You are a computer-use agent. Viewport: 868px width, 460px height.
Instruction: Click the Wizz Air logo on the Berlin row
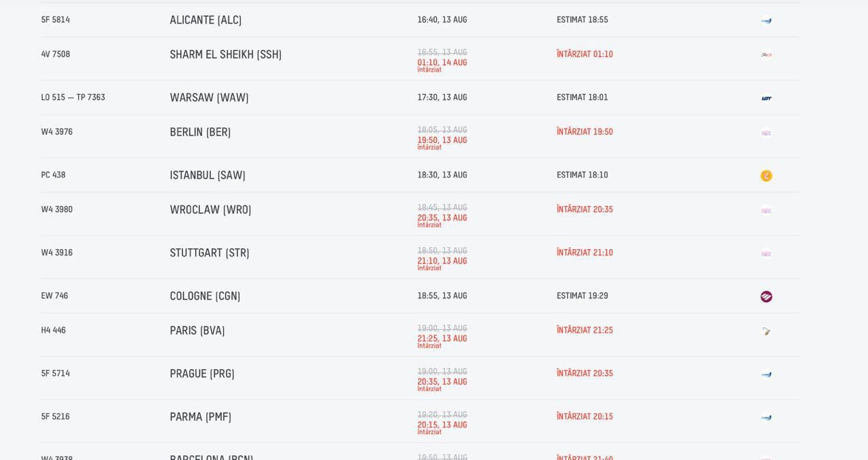click(766, 133)
